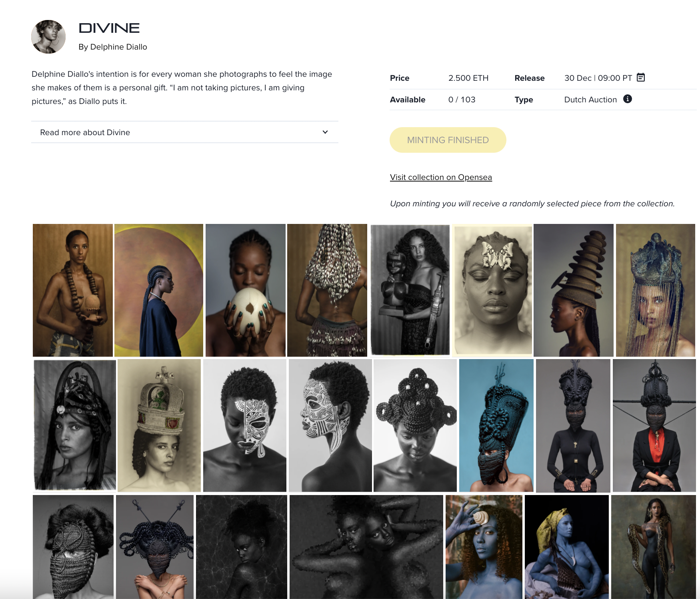The width and height of the screenshot is (700, 599).
Task: Open the blue-skinned woman holding seashell photo
Action: pyautogui.click(x=484, y=547)
